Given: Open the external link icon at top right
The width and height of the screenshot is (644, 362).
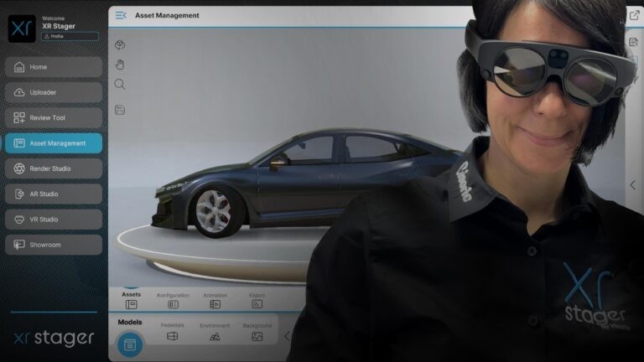Looking at the screenshot, I should coord(635,15).
